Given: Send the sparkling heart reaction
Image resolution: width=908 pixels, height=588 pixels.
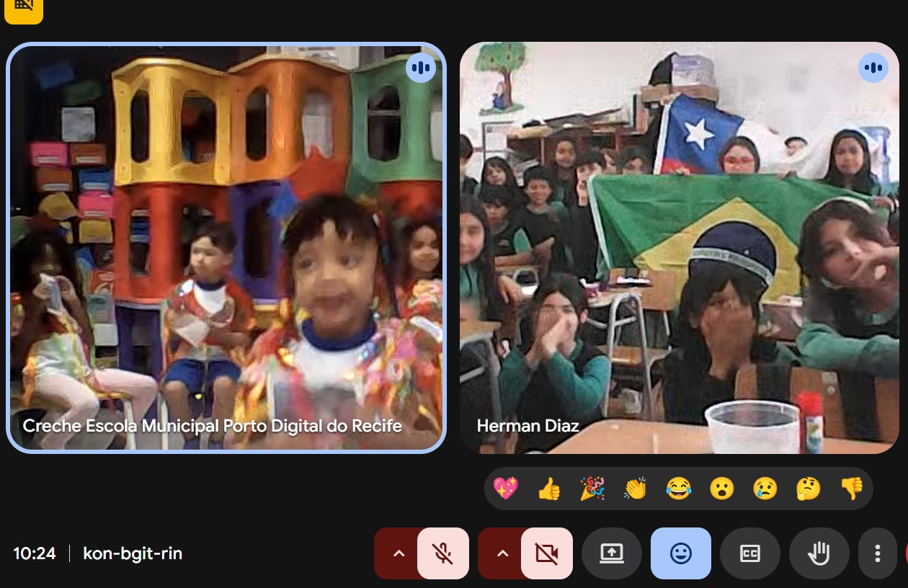Looking at the screenshot, I should (x=506, y=489).
